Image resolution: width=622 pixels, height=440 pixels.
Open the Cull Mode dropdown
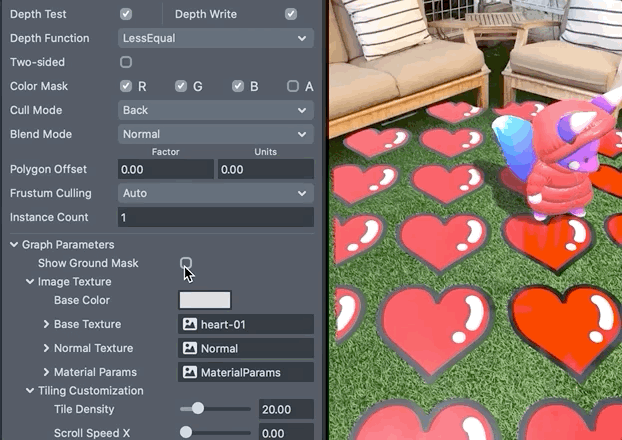(216, 110)
